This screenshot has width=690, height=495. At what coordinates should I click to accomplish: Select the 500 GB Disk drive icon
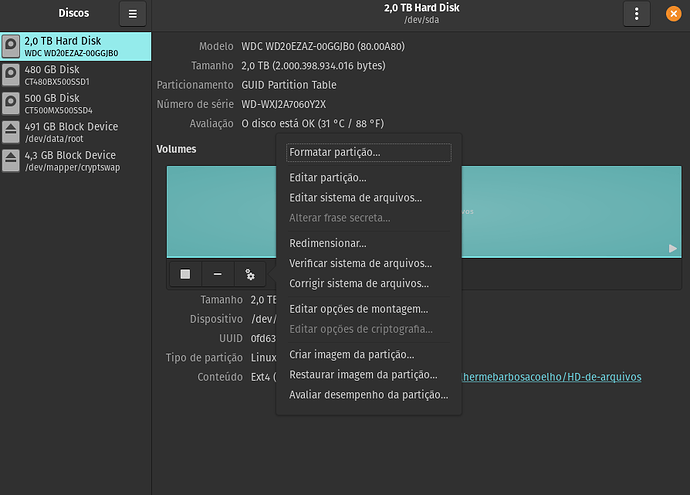click(x=11, y=103)
